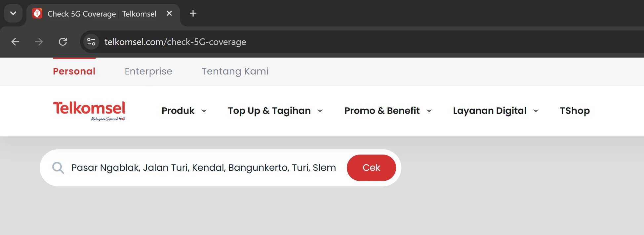Viewport: 644px width, 235px height.
Task: Reload the Telkomsel coverage page
Action: [x=63, y=42]
